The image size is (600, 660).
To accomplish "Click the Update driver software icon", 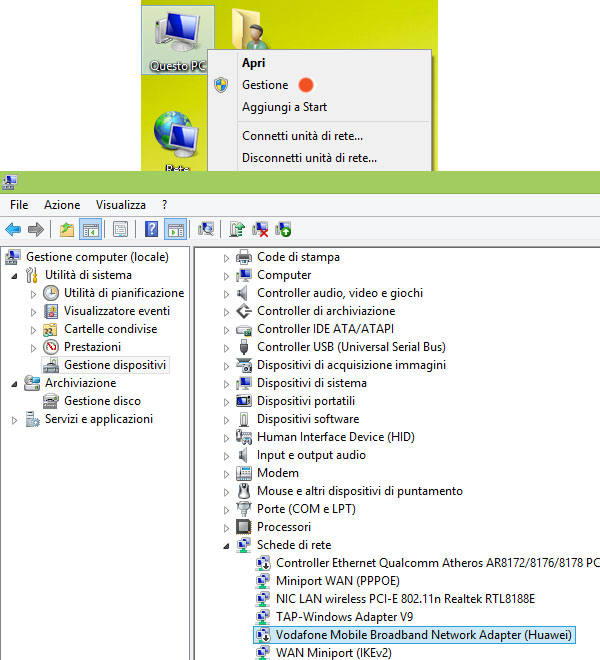I will pos(238,229).
